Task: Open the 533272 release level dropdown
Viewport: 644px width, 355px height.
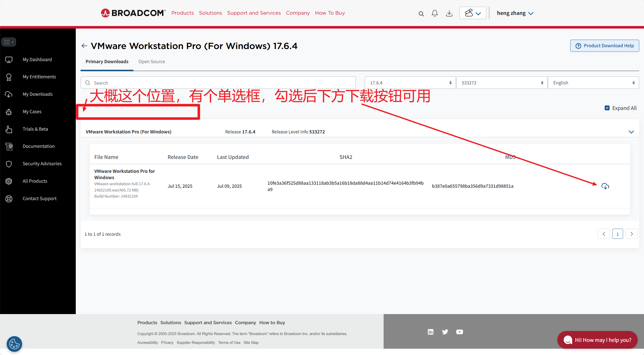Action: tap(502, 83)
